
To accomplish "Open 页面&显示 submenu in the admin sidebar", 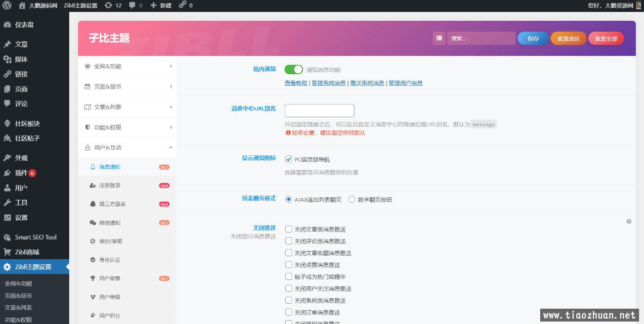I will (x=18, y=296).
